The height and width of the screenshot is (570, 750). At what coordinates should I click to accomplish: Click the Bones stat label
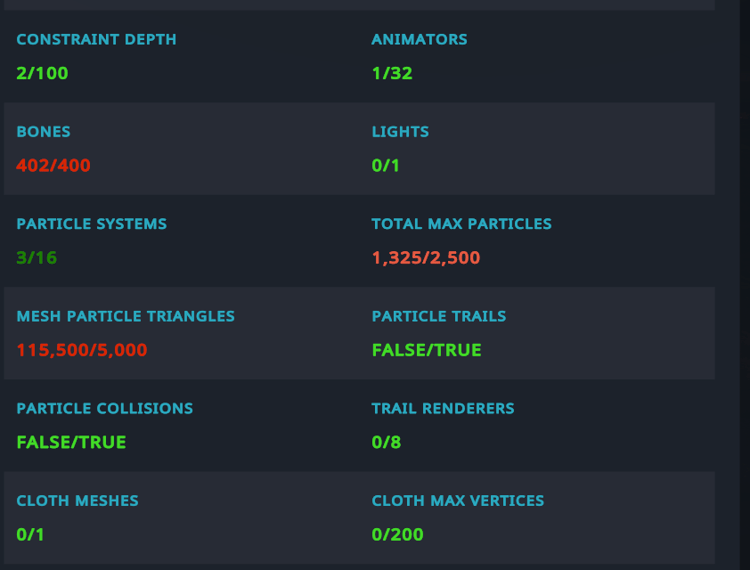pyautogui.click(x=43, y=132)
